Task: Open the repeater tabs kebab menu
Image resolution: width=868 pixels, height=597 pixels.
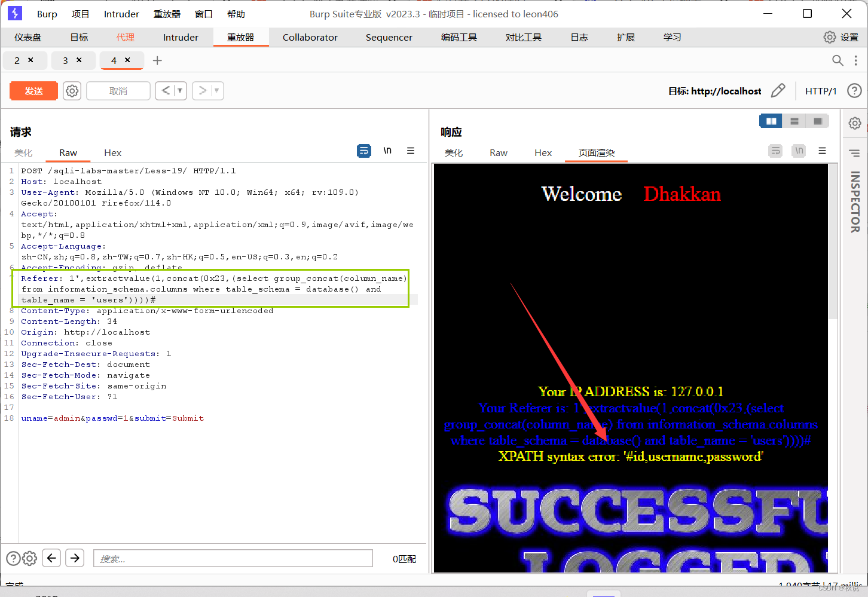Action: click(855, 60)
